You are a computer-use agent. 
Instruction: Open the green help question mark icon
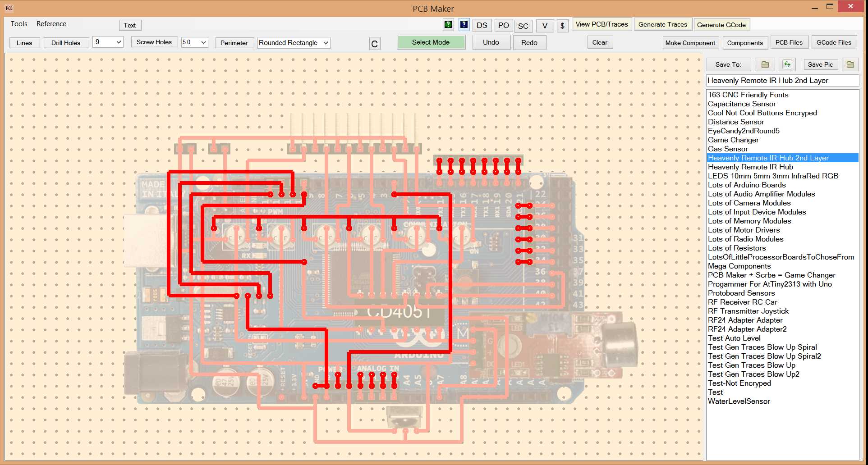click(448, 25)
